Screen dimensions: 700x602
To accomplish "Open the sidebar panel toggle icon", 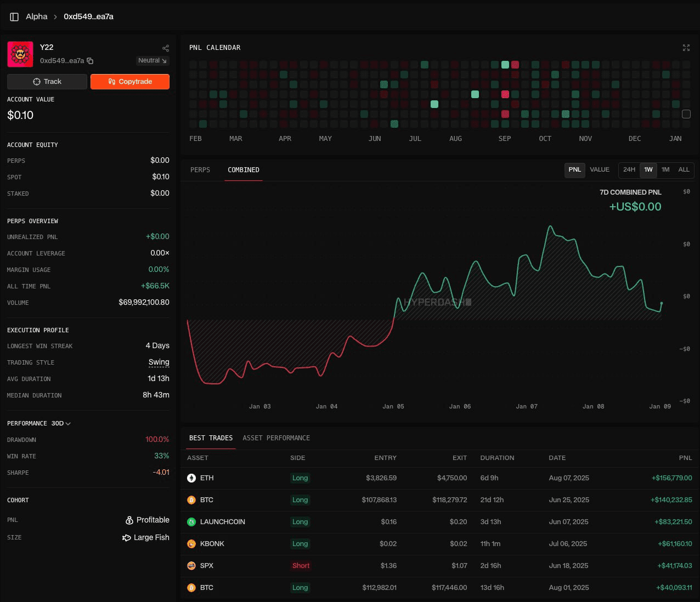I will click(x=14, y=16).
